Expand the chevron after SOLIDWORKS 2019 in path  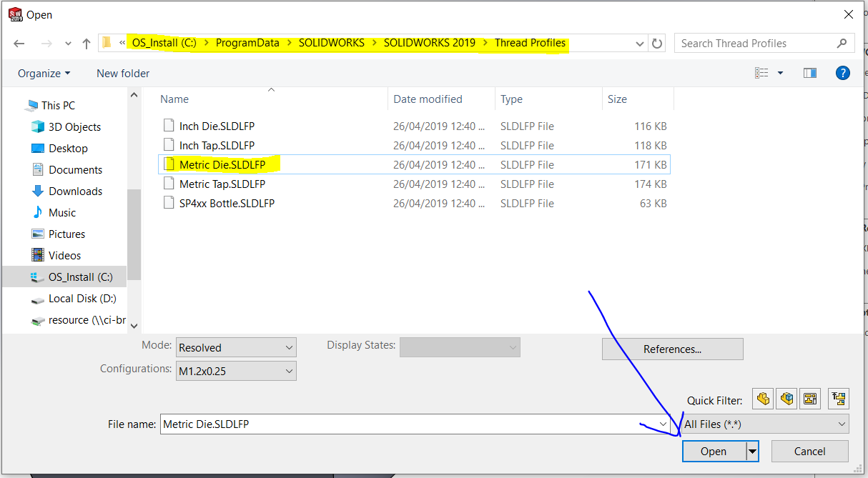click(485, 43)
